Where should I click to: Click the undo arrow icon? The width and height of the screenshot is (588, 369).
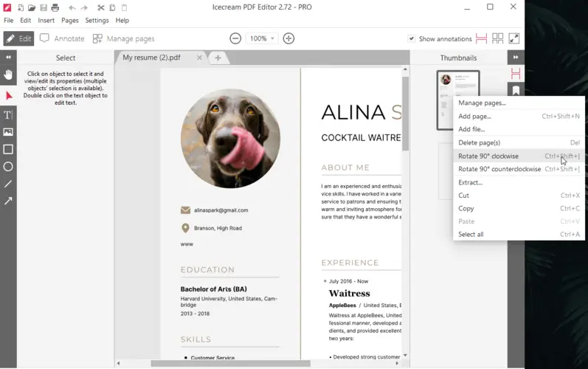72,7
